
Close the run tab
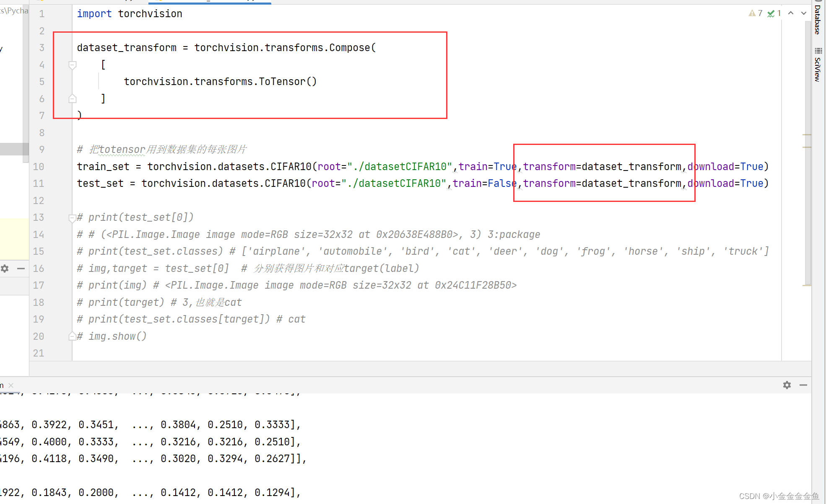(11, 385)
